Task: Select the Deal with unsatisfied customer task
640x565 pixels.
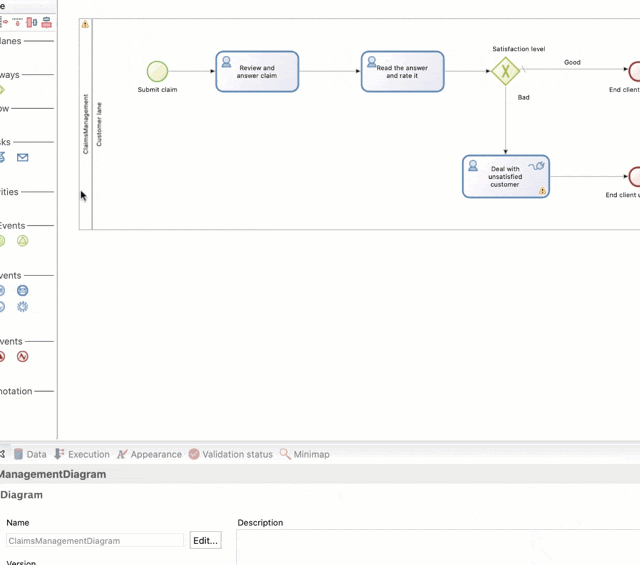Action: click(505, 177)
